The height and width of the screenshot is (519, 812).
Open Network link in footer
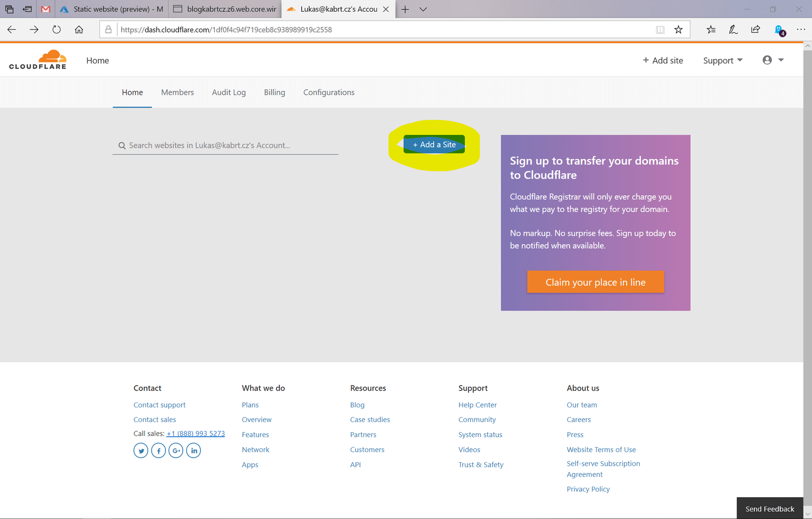coord(256,449)
